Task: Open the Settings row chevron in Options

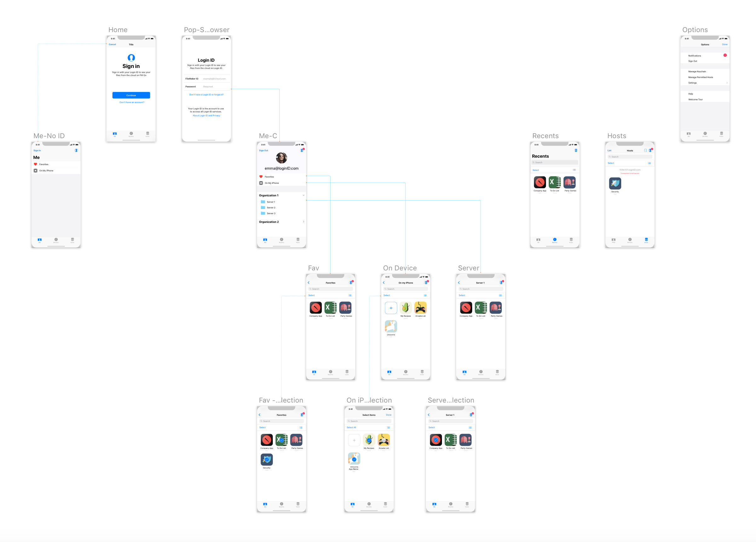Action: pyautogui.click(x=727, y=83)
